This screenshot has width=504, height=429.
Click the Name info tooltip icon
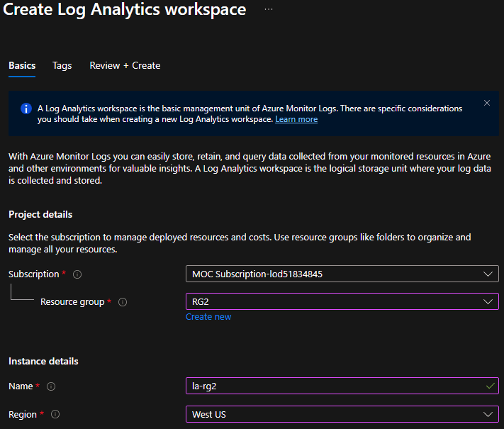coord(50,386)
